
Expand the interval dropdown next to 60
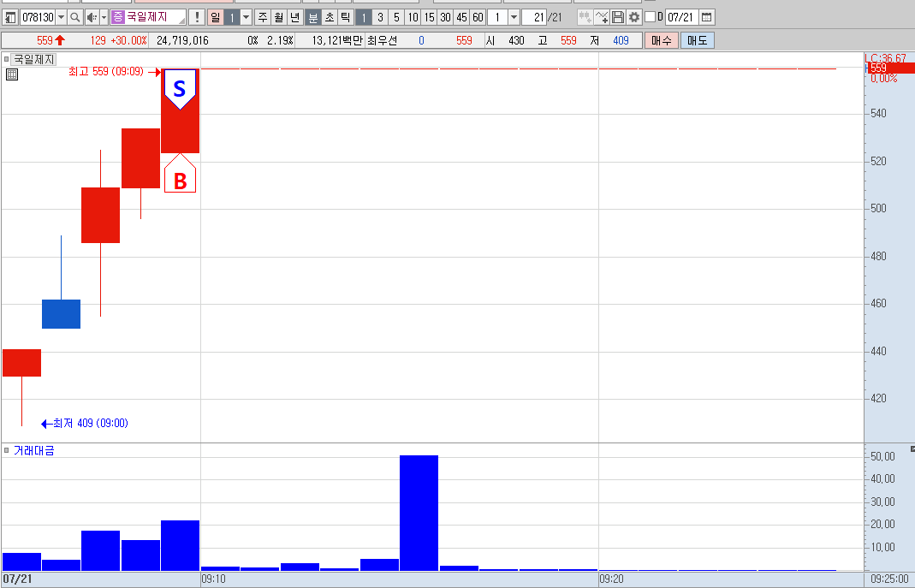tap(514, 17)
